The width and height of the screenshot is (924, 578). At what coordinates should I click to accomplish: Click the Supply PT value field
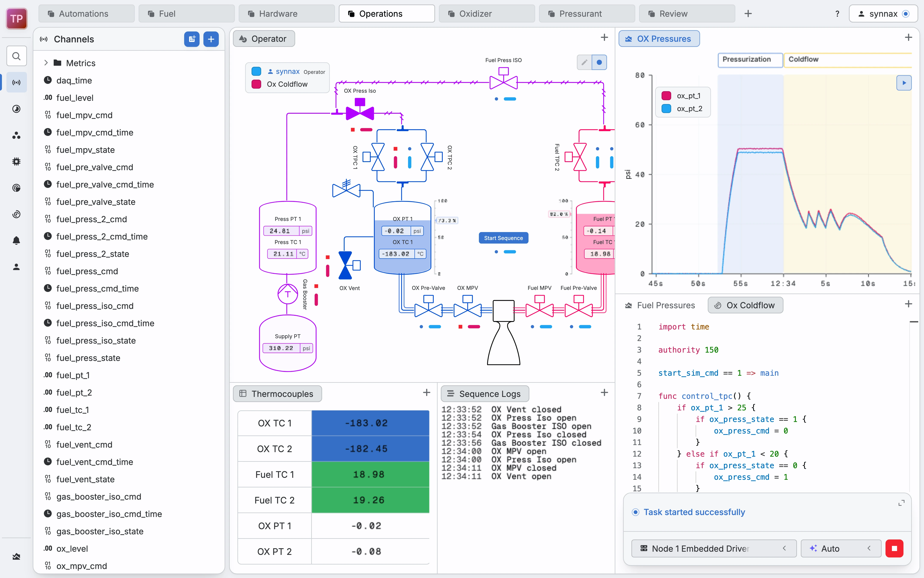(x=287, y=348)
